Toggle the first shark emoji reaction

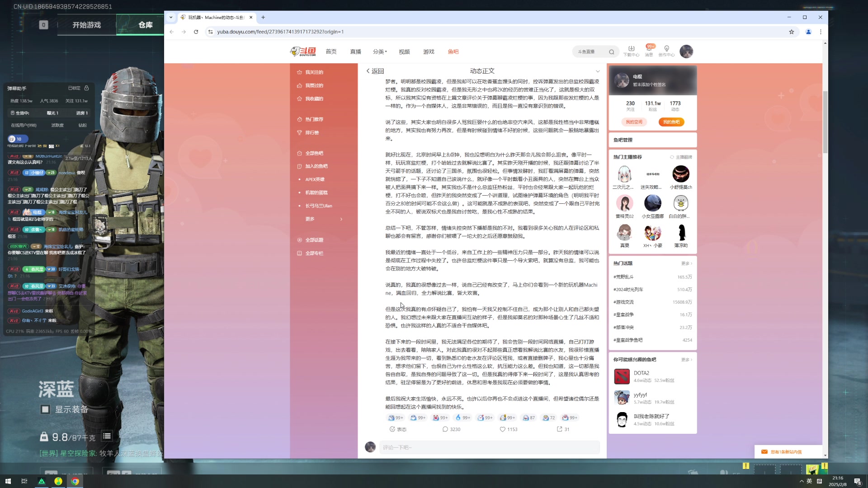click(392, 418)
